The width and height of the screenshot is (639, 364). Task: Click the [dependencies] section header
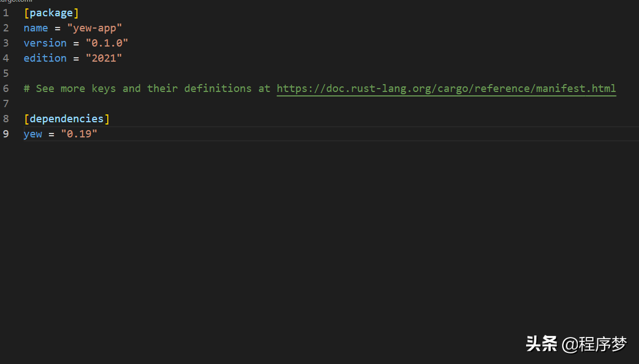(x=66, y=119)
